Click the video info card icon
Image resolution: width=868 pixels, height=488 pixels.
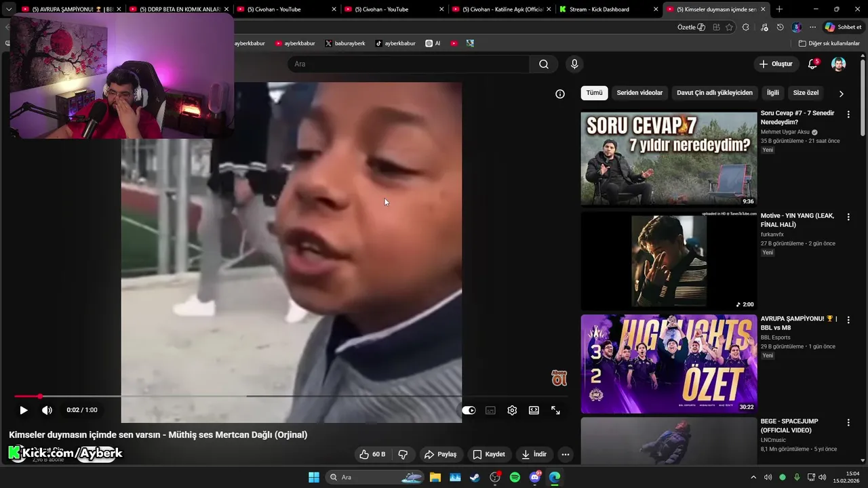pyautogui.click(x=560, y=94)
